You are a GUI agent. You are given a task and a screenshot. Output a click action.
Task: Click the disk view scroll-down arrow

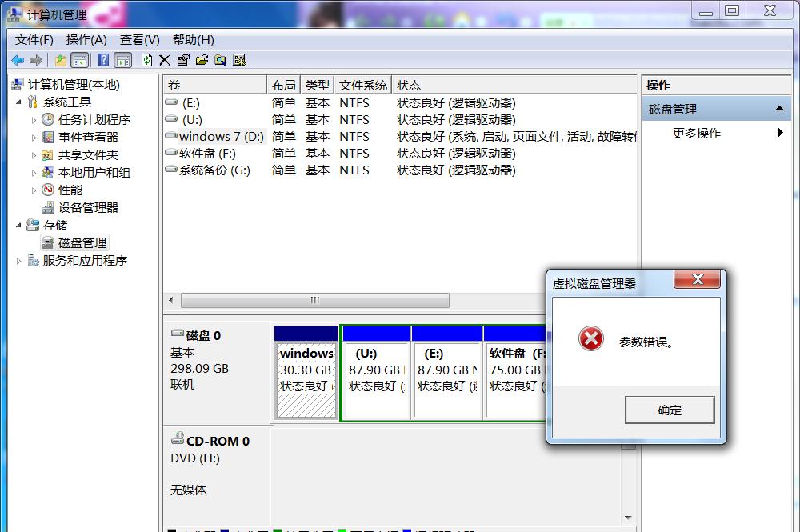628,518
